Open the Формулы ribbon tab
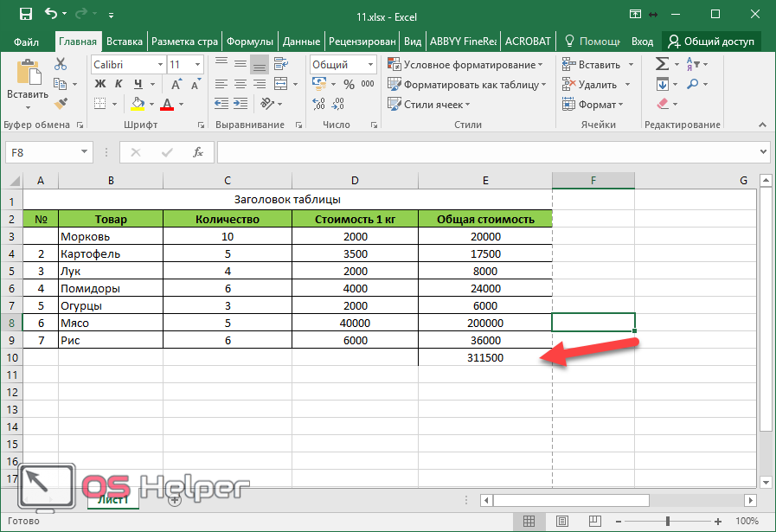776x532 pixels. click(x=250, y=42)
